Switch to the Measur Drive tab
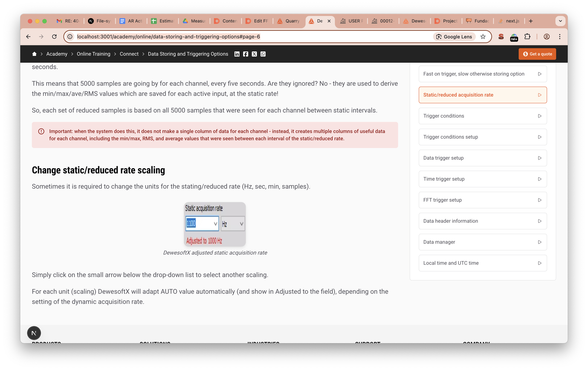The height and width of the screenshot is (370, 588). point(194,21)
